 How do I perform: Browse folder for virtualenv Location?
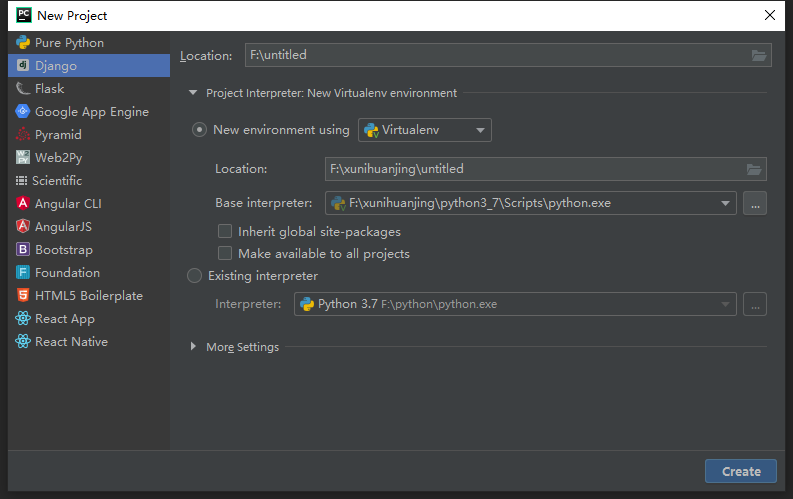pos(754,169)
